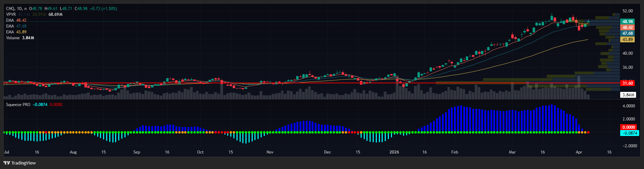This screenshot has width=644, height=169.
Task: Click the Feb label on the time axis
Action: (x=455, y=152)
